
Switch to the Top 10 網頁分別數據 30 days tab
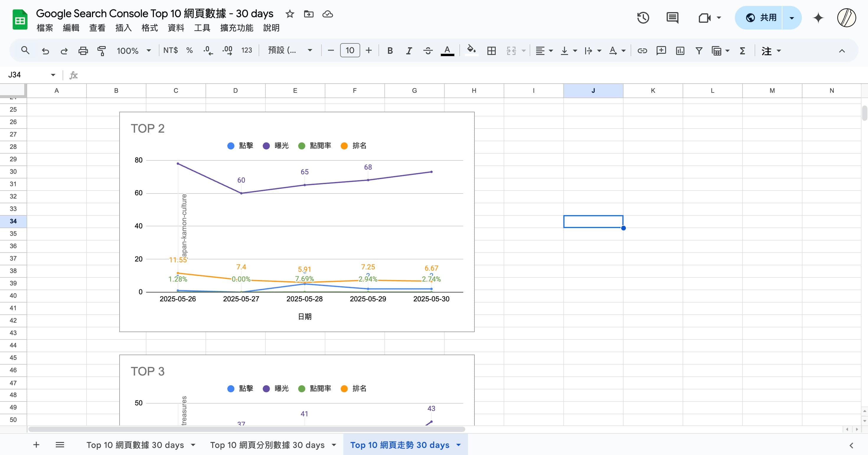pyautogui.click(x=268, y=445)
